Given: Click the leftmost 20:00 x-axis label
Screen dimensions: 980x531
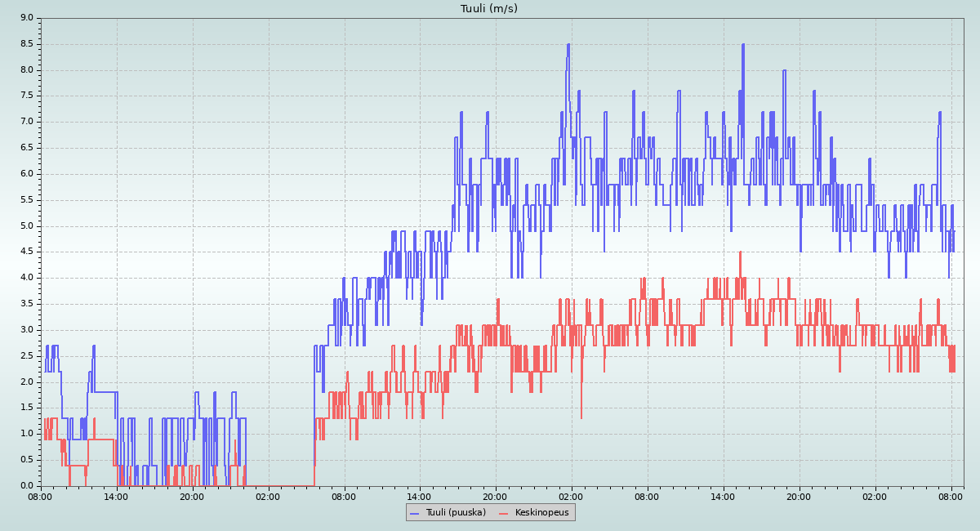Looking at the screenshot, I should (x=192, y=496).
